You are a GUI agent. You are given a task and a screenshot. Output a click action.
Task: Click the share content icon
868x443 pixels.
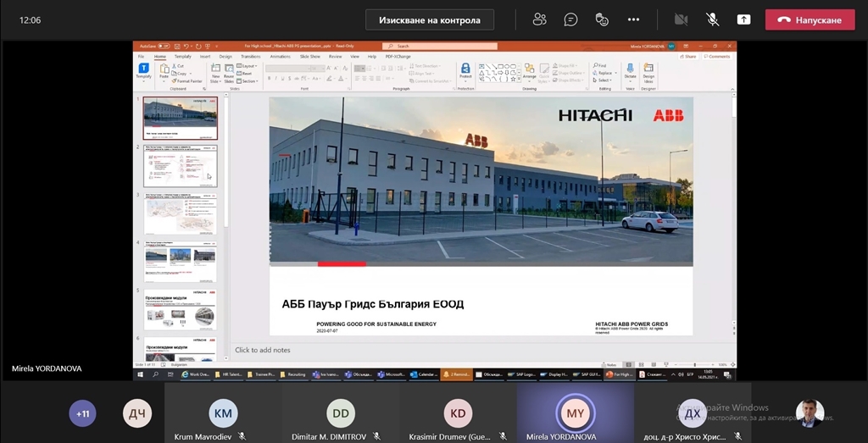[743, 19]
